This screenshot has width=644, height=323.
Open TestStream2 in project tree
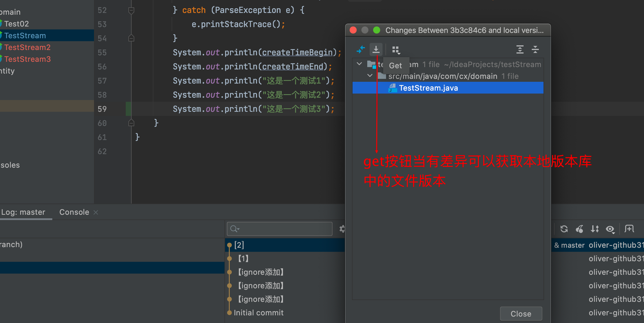point(27,47)
